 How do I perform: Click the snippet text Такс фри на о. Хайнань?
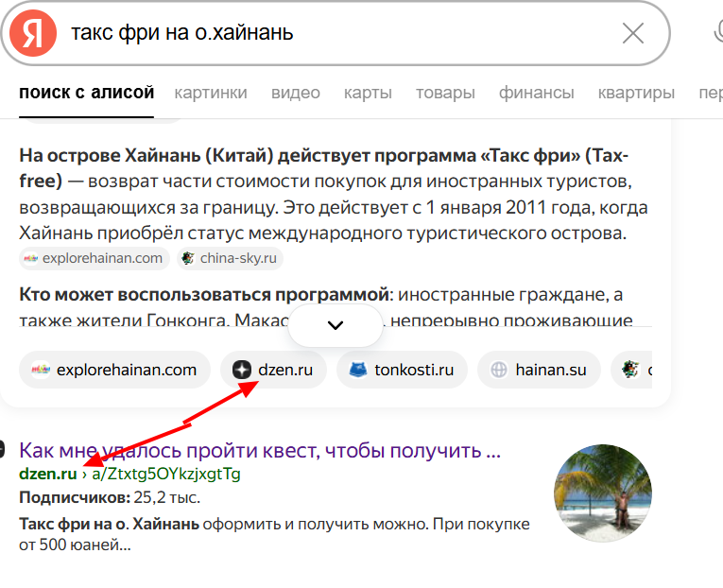109,524
